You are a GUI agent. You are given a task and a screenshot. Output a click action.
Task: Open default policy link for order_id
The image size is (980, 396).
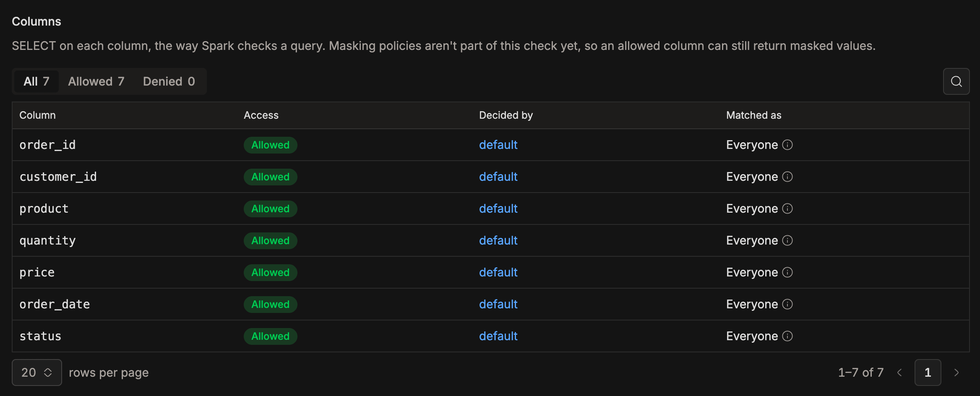click(x=498, y=145)
